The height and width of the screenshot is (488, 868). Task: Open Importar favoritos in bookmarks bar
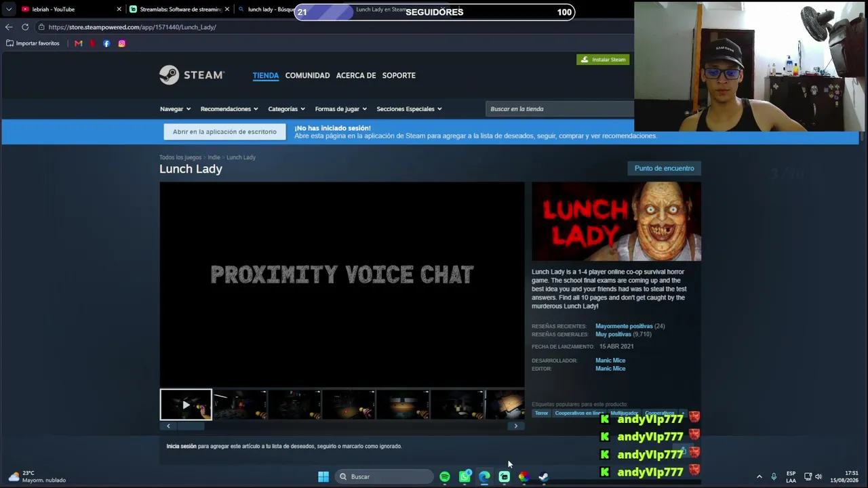[33, 43]
